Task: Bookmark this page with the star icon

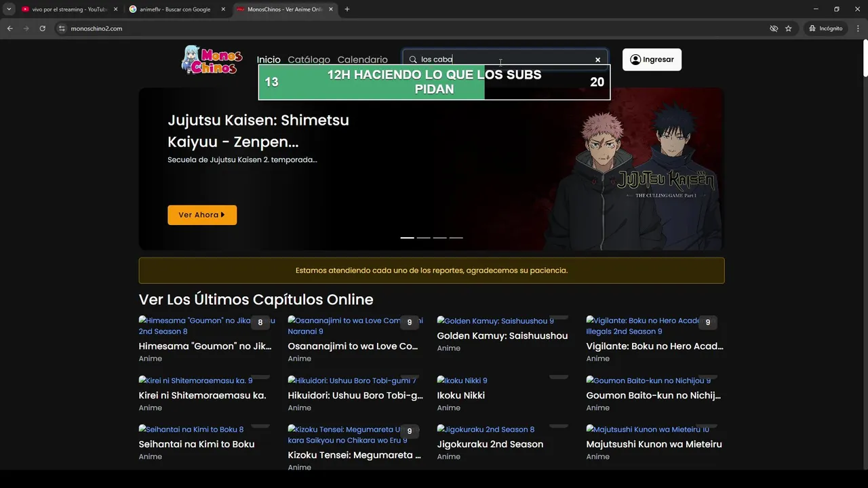Action: (788, 28)
